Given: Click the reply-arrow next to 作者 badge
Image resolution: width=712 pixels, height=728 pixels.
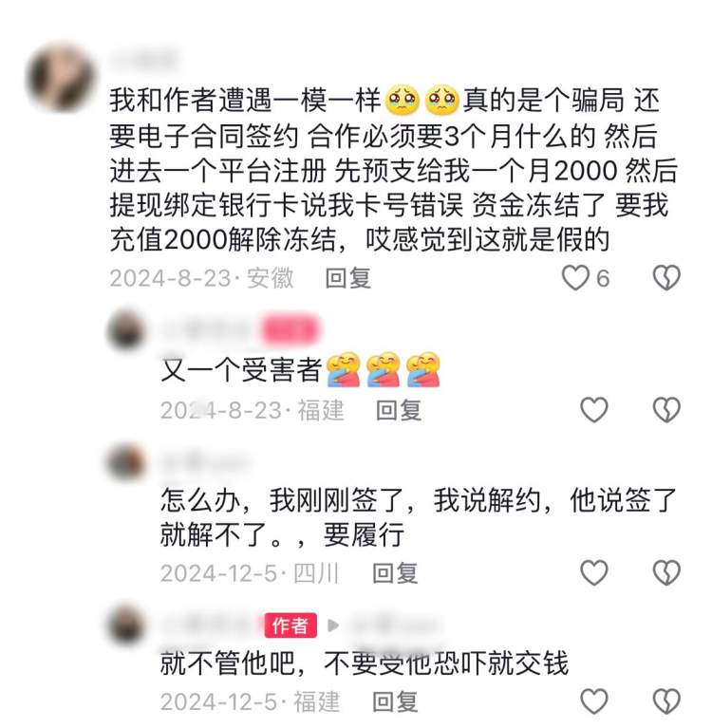Looking at the screenshot, I should [x=332, y=625].
